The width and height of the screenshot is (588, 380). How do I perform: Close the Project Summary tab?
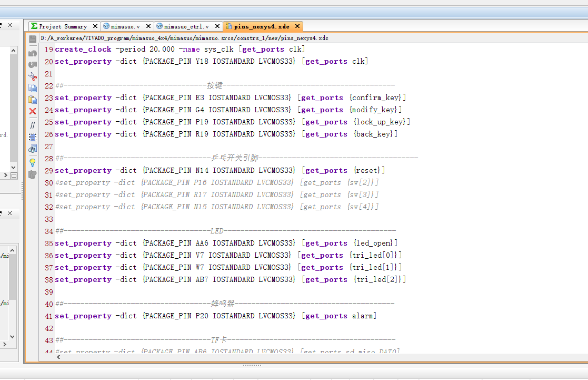(x=95, y=26)
